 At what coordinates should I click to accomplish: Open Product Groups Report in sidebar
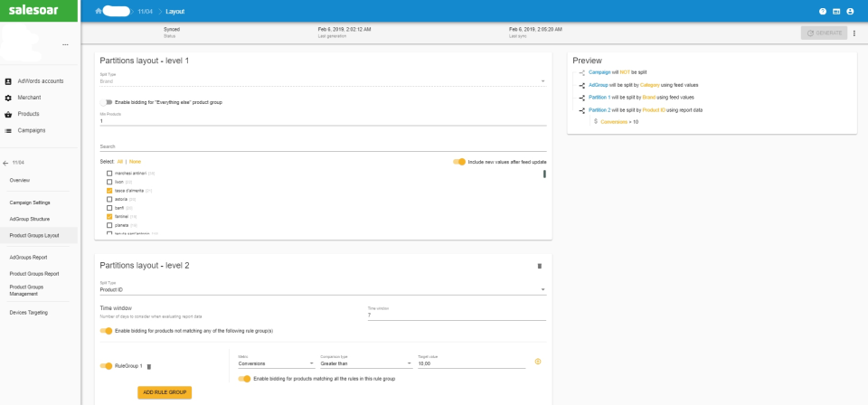coord(34,274)
